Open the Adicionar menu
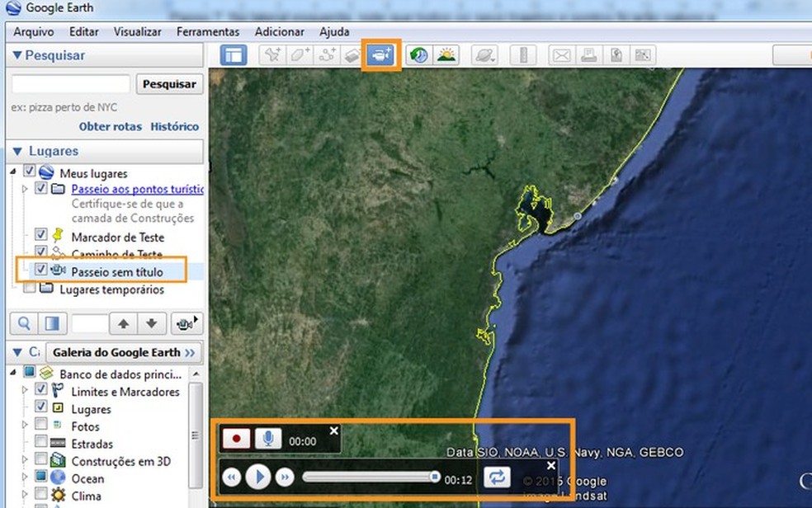The width and height of the screenshot is (812, 508). 280,31
